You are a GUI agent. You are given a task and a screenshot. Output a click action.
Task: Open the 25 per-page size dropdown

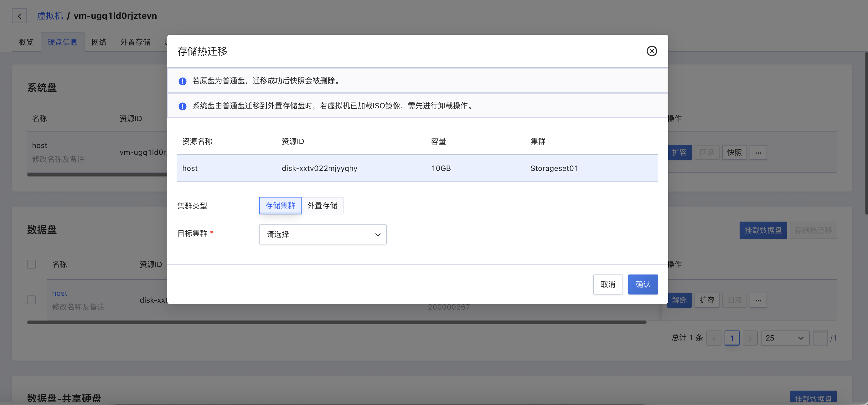(x=784, y=338)
